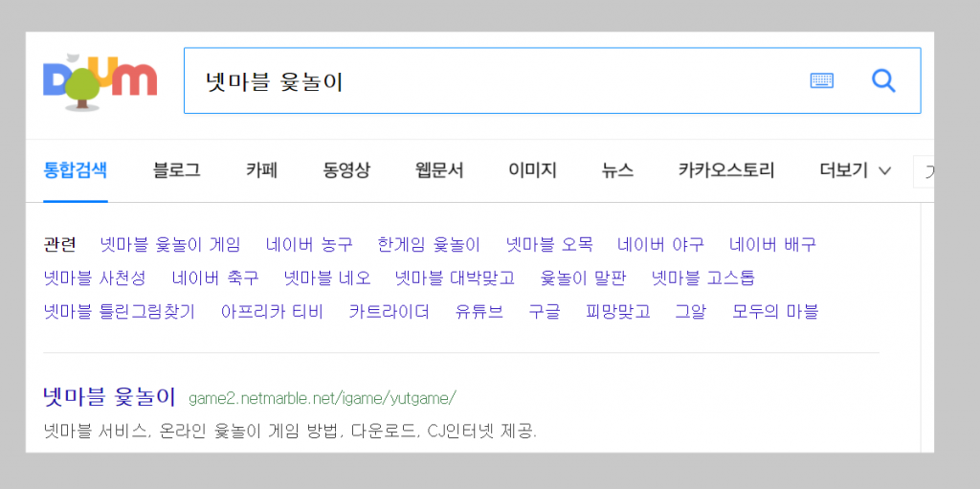Open the 카페 tab

pos(262,170)
